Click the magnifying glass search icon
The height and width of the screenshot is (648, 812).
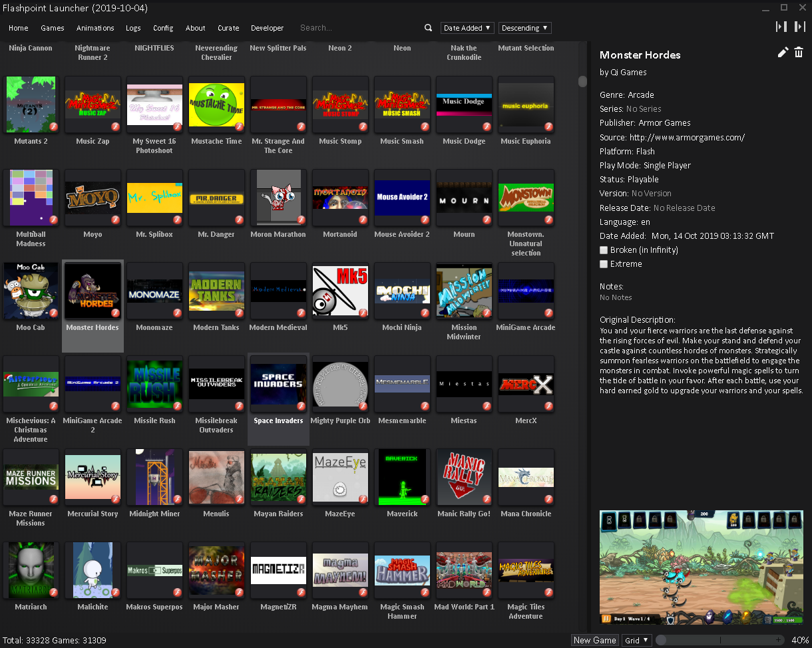click(428, 28)
